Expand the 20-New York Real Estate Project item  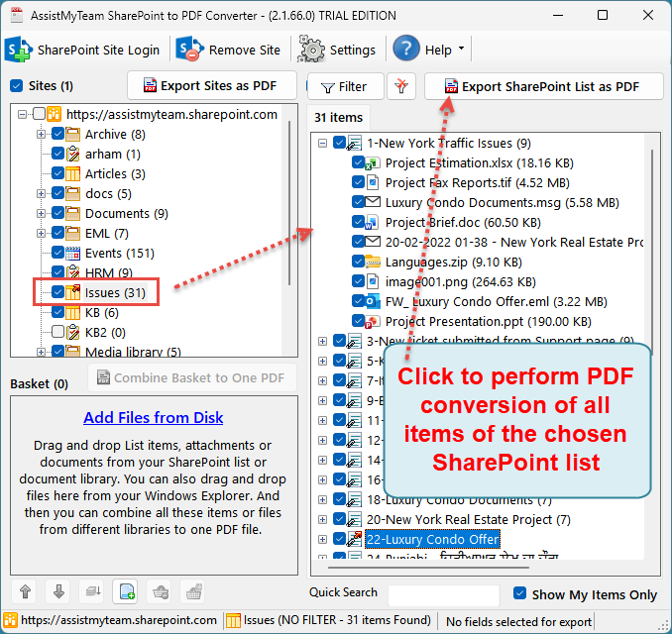322,520
